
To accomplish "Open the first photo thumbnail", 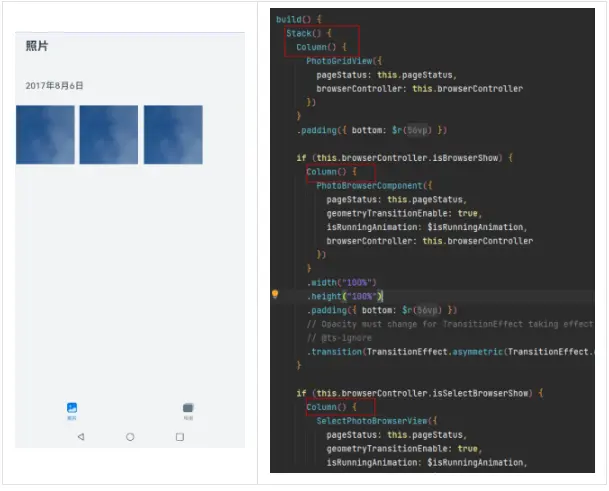I will (45, 134).
